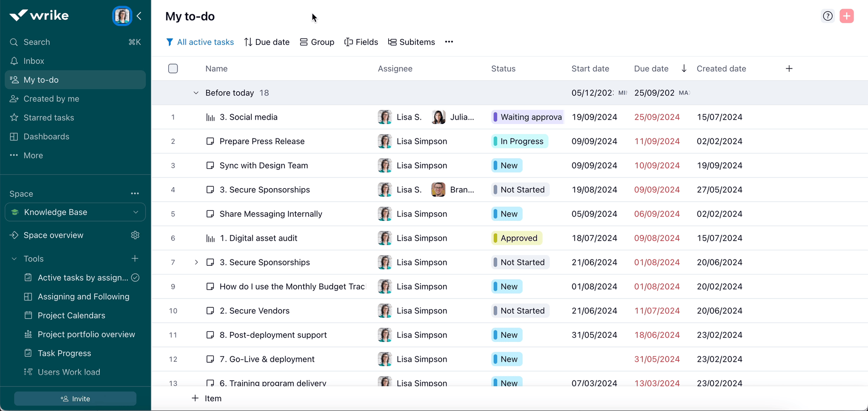
Task: Open Space overview settings gear
Action: coord(135,235)
